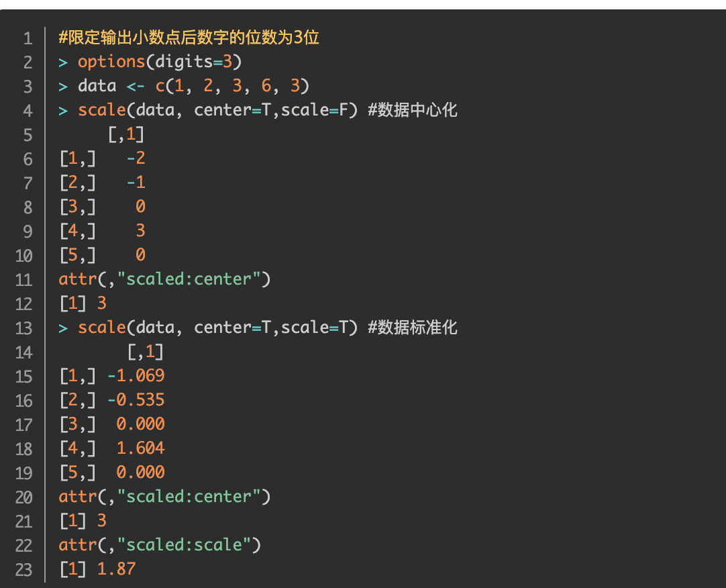Viewport: 726px width, 588px height.
Task: Click the [,1] header on line 14
Action: point(146,352)
